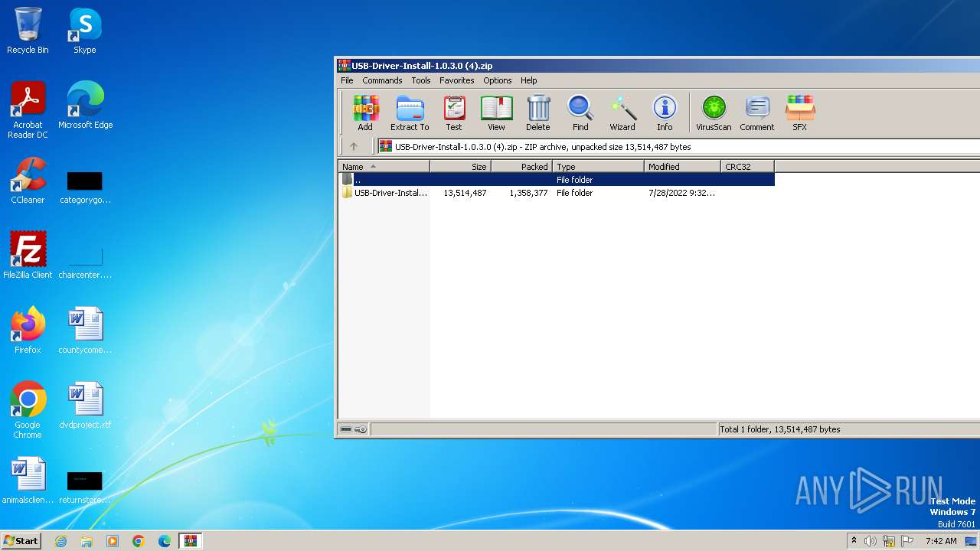Show hidden tray icons arrow
The height and width of the screenshot is (551, 980).
[x=854, y=541]
